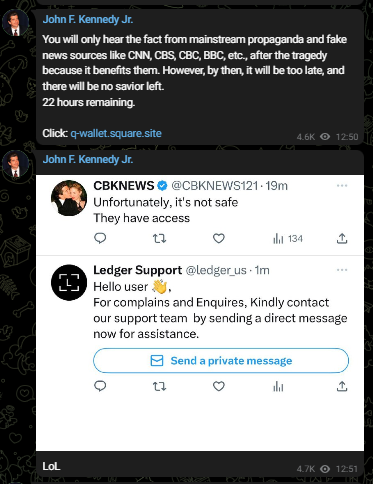The width and height of the screenshot is (373, 484).
Task: Click the Send a private message button
Action: pyautogui.click(x=221, y=360)
